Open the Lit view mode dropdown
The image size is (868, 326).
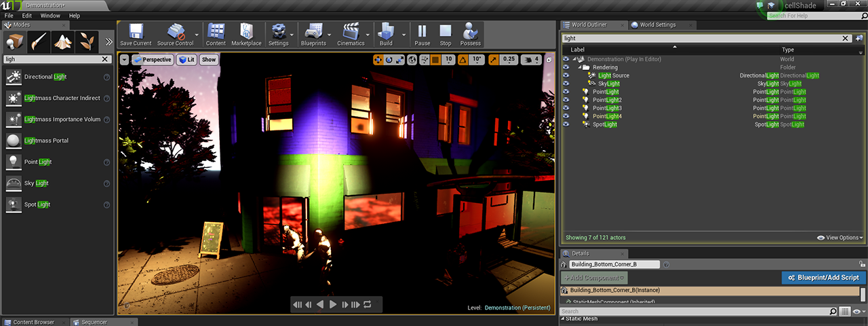pos(186,60)
